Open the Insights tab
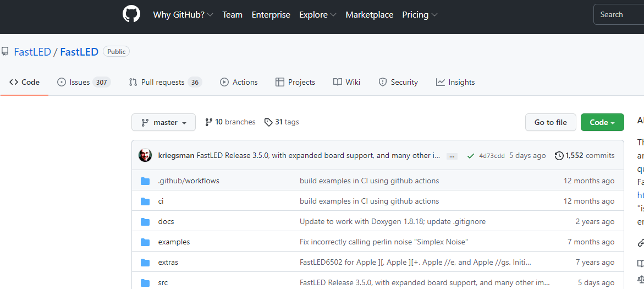Image resolution: width=644 pixels, height=289 pixels. pyautogui.click(x=455, y=82)
